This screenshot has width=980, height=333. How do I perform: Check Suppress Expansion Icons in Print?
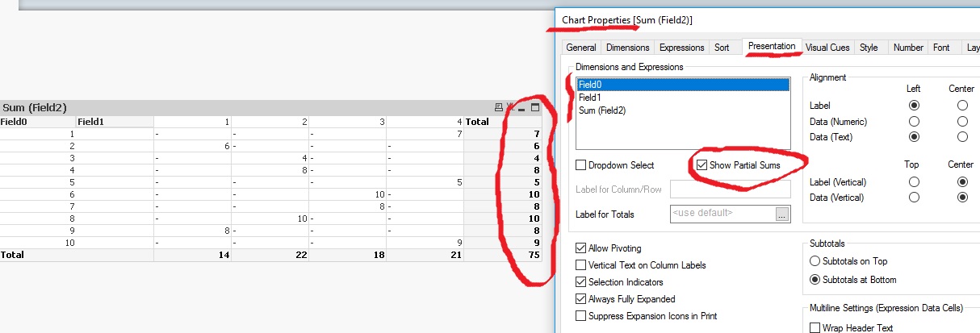(581, 316)
